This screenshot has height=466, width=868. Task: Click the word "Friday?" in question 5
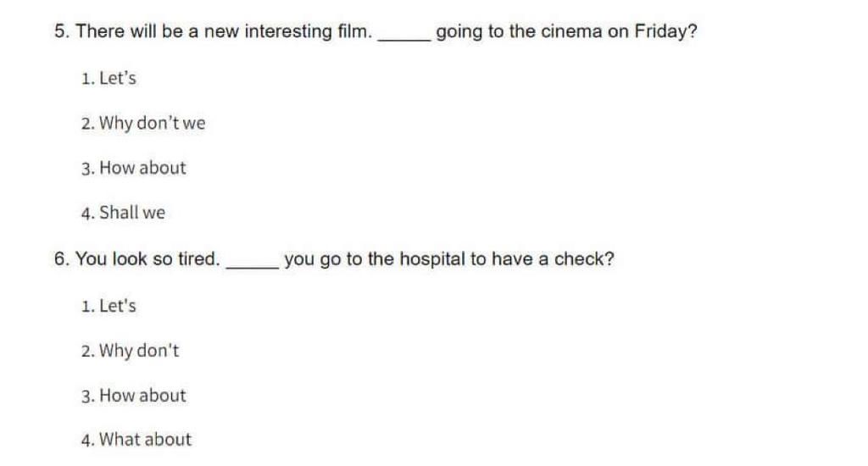[x=666, y=31]
